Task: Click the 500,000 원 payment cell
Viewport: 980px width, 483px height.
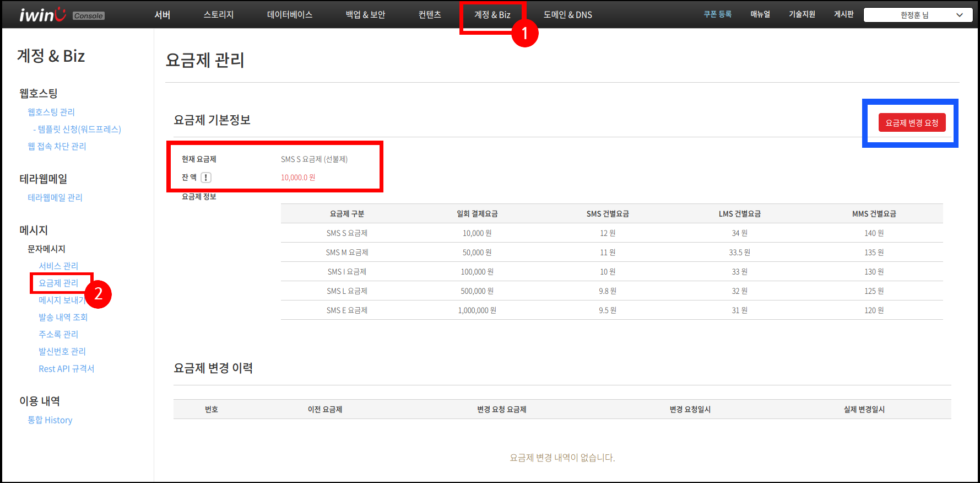Action: point(477,291)
